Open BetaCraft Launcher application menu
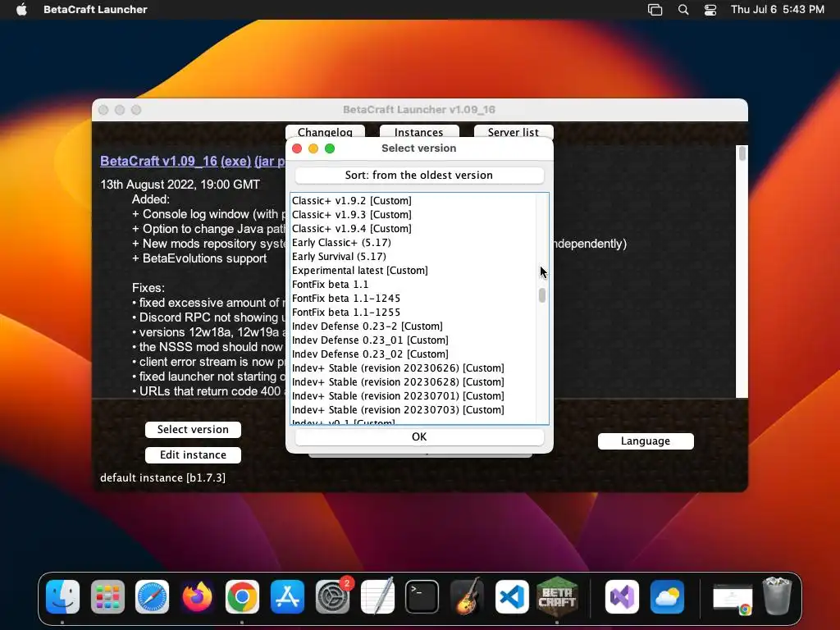 (95, 10)
